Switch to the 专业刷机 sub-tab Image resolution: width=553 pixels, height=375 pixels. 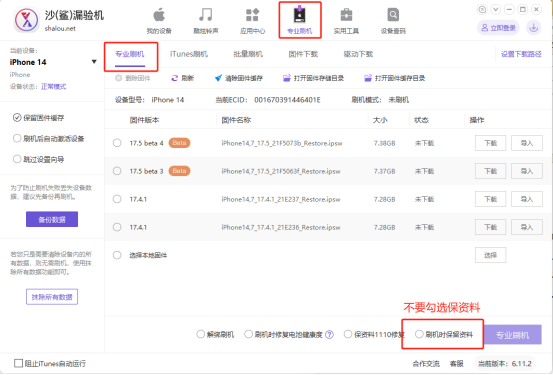coord(130,54)
